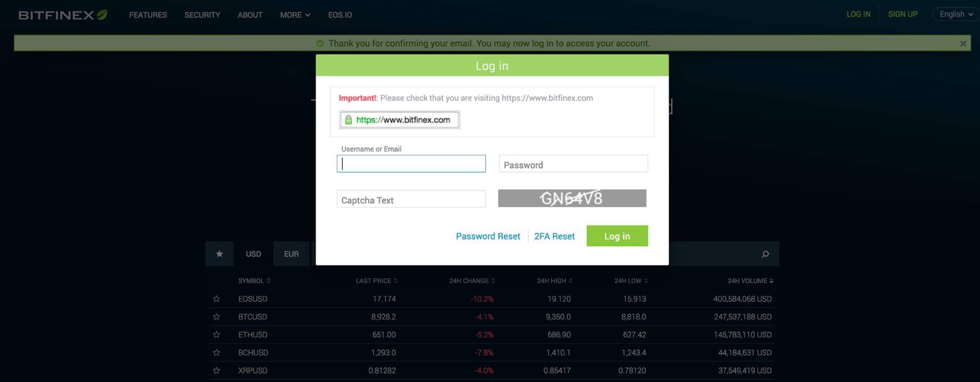Focus the Captcha Text field

tap(411, 199)
